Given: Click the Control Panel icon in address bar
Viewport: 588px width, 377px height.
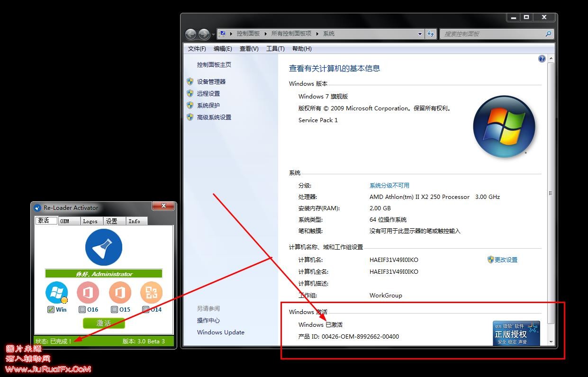Looking at the screenshot, I should pos(222,34).
